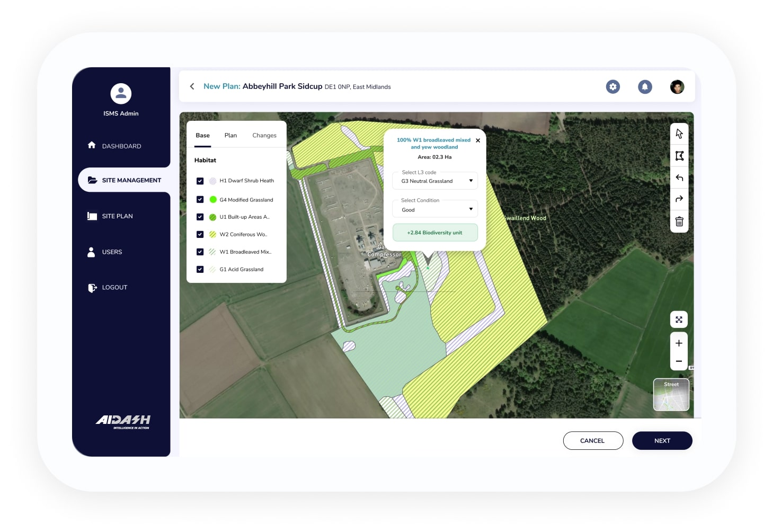Zoom out of the map

(x=679, y=361)
